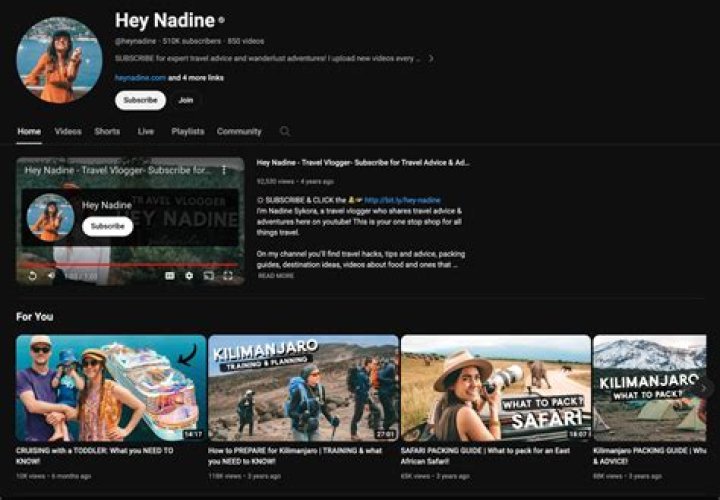Open the Playlists tab

click(187, 131)
